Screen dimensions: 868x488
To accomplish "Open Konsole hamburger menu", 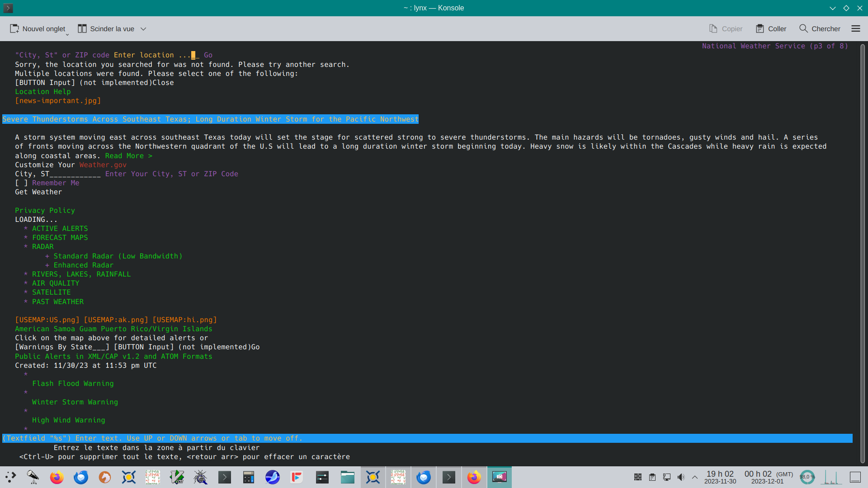I will [855, 29].
